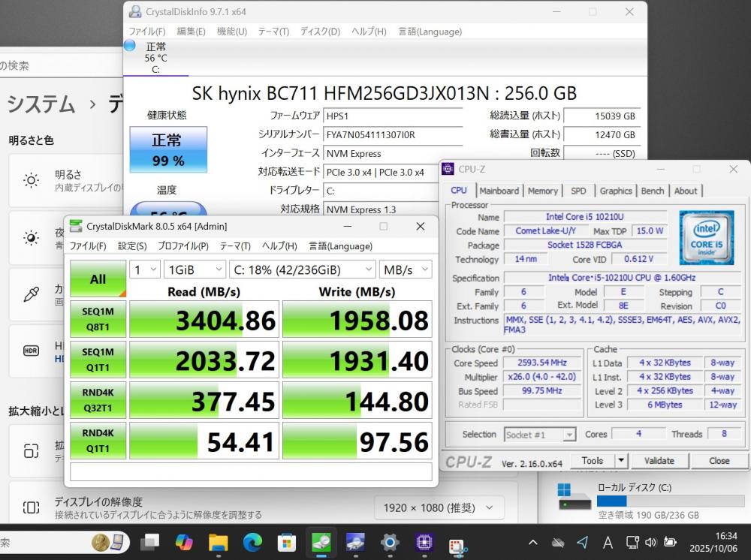Expand the Tools dropdown arrow in CPU-Z
Viewport: 751px width, 560px height.
coord(621,461)
